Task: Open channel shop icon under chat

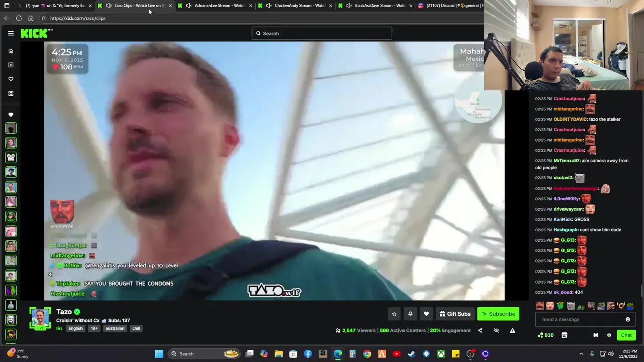Action: (565, 335)
